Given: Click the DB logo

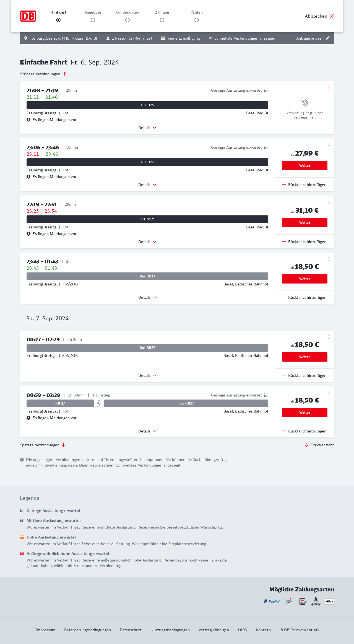Looking at the screenshot, I should tap(28, 16).
